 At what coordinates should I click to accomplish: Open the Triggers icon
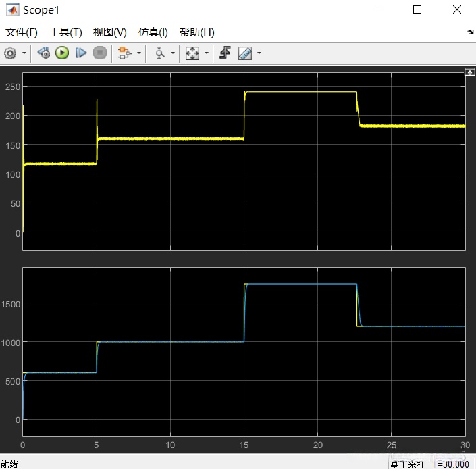pyautogui.click(x=225, y=53)
